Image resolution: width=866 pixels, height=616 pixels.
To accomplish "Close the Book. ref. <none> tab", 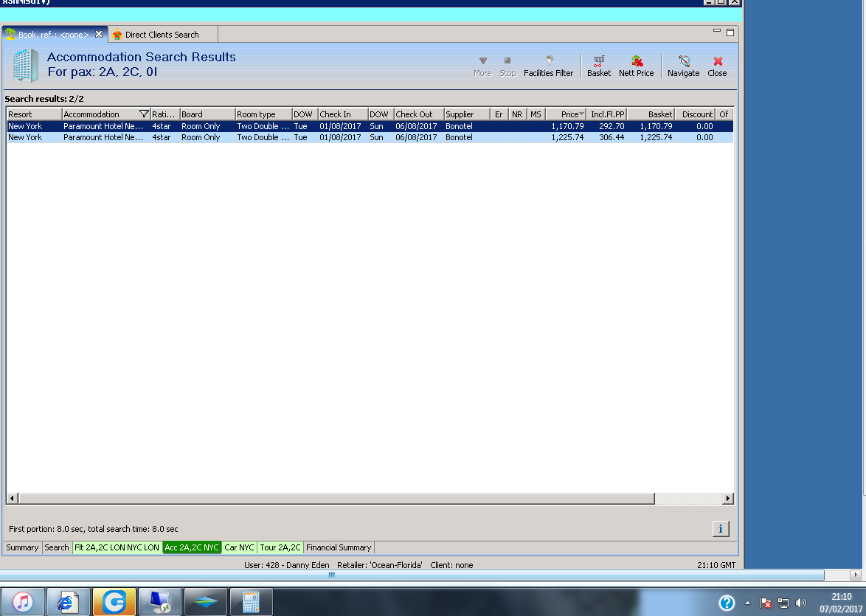I will pyautogui.click(x=99, y=34).
